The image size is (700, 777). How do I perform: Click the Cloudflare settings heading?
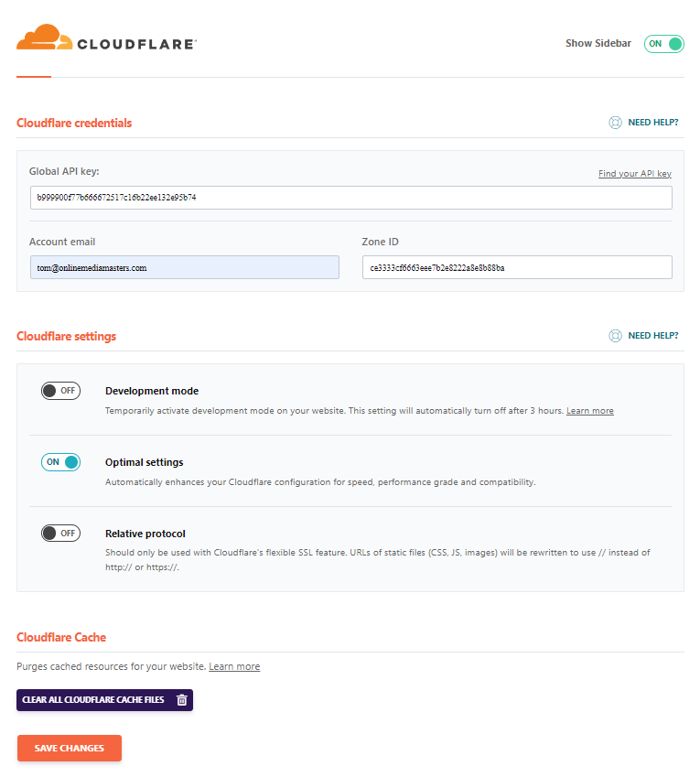[65, 336]
